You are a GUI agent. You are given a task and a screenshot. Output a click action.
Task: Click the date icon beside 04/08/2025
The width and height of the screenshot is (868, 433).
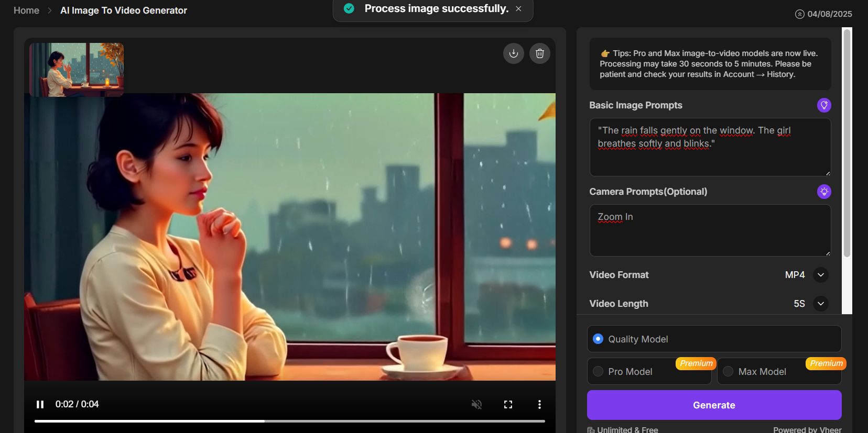(799, 14)
